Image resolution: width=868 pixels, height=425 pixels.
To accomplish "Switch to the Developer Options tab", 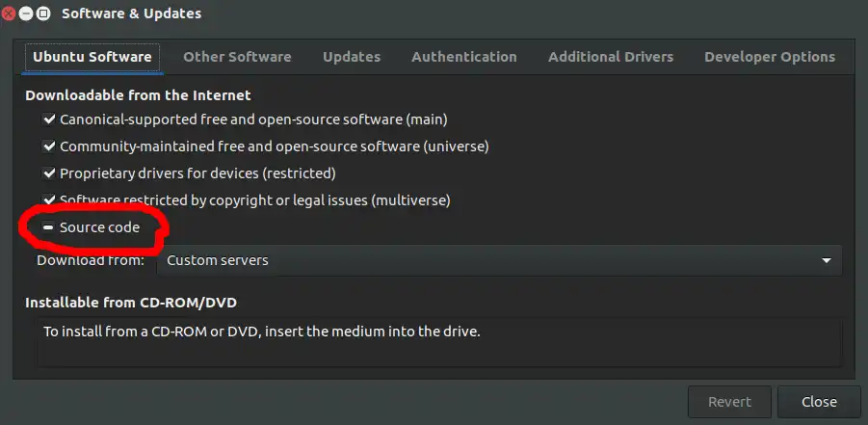I will 770,57.
